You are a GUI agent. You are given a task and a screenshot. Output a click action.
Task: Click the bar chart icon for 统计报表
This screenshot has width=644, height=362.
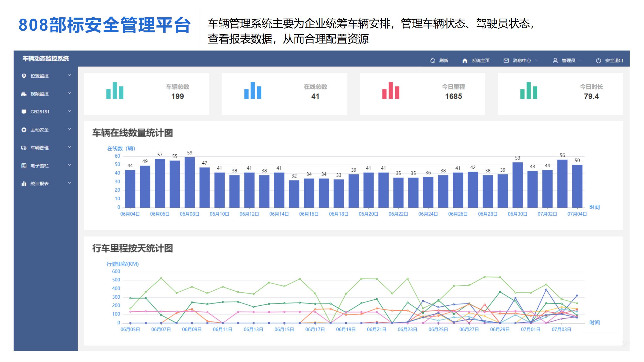point(24,184)
